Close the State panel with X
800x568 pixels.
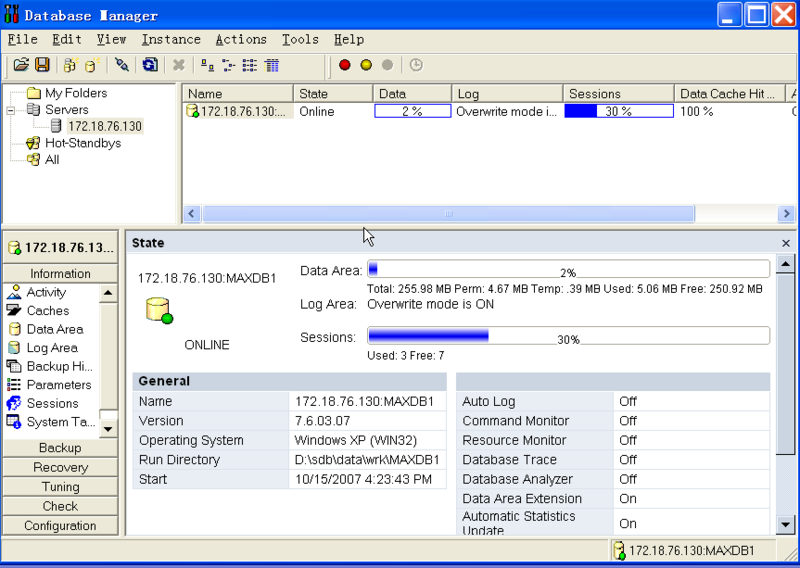pyautogui.click(x=785, y=243)
